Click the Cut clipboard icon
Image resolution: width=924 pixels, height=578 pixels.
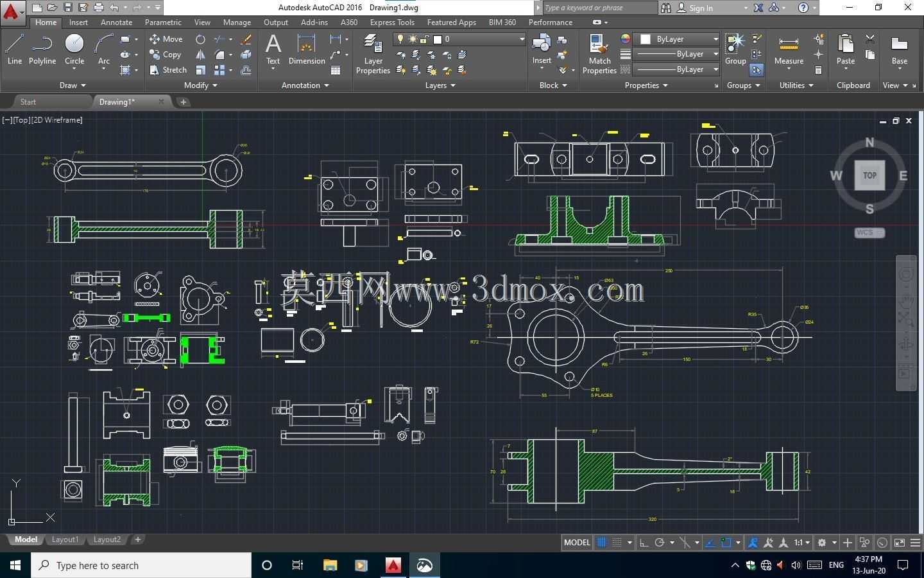pos(870,39)
